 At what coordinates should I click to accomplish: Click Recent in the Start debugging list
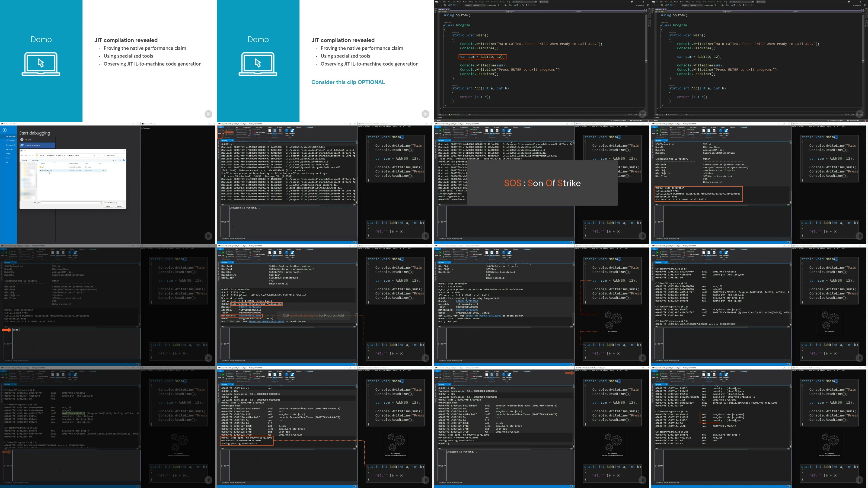(x=28, y=140)
